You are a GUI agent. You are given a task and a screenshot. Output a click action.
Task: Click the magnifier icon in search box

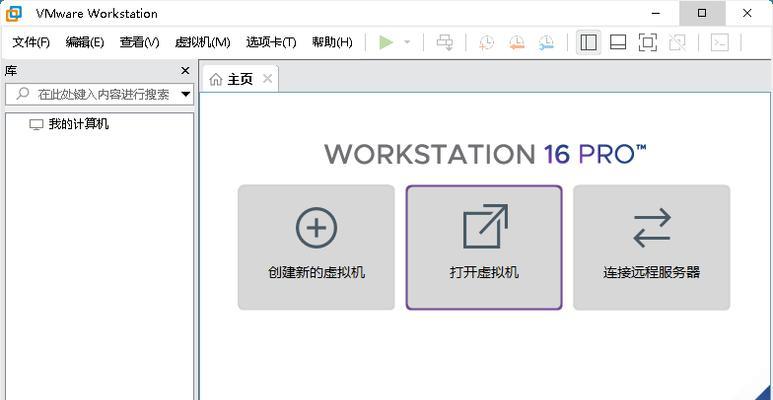pos(22,94)
